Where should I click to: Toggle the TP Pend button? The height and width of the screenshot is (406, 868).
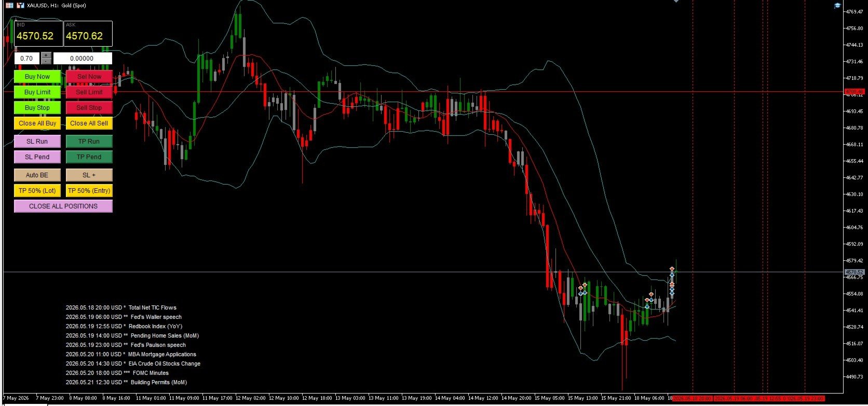click(89, 157)
